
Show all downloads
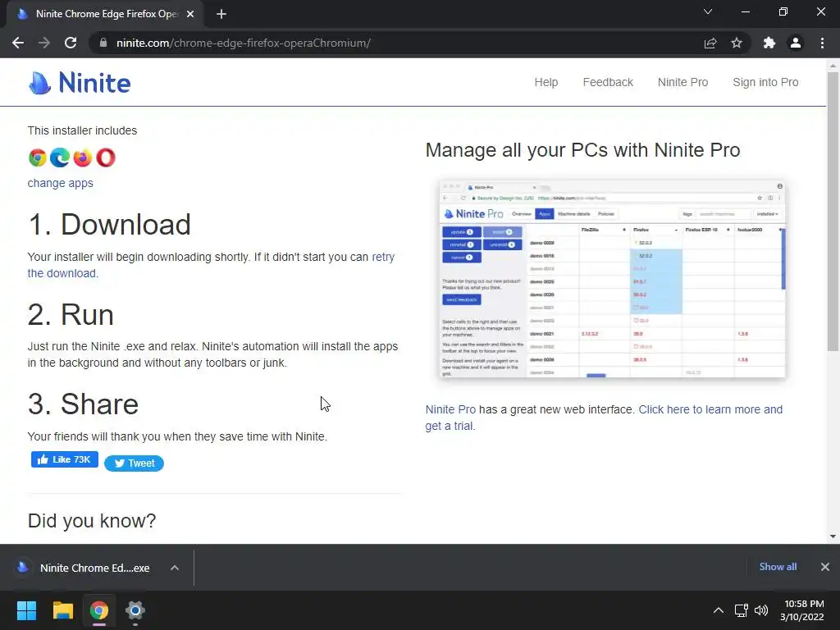778,567
